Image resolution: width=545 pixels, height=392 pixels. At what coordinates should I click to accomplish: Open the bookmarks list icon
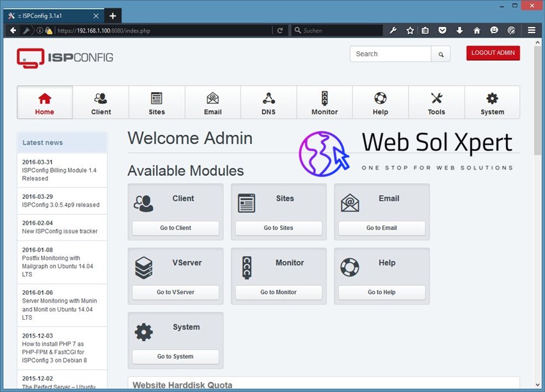(425, 31)
